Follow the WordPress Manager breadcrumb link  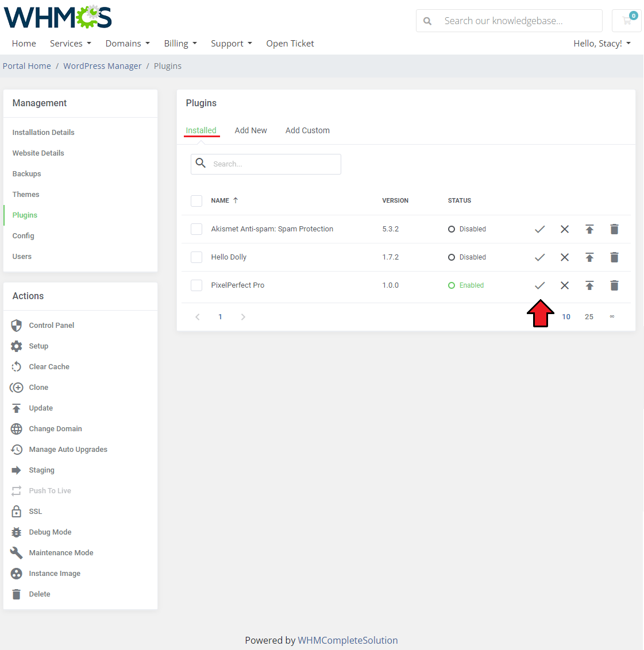(x=102, y=67)
